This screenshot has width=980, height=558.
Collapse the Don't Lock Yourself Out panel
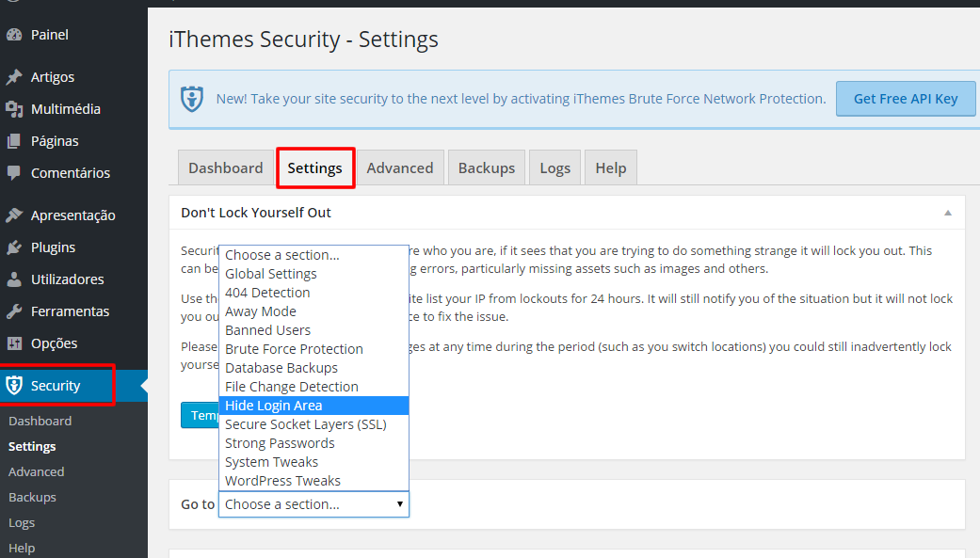[948, 213]
